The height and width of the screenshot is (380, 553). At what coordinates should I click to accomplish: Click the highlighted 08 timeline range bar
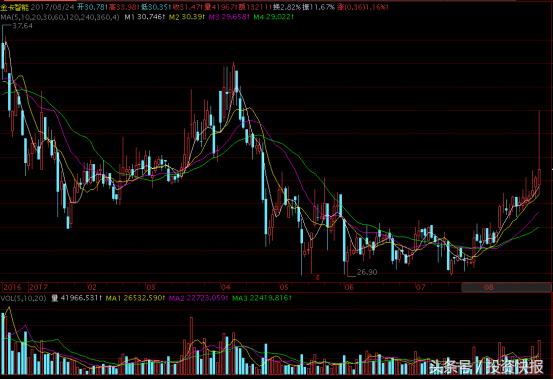click(506, 287)
